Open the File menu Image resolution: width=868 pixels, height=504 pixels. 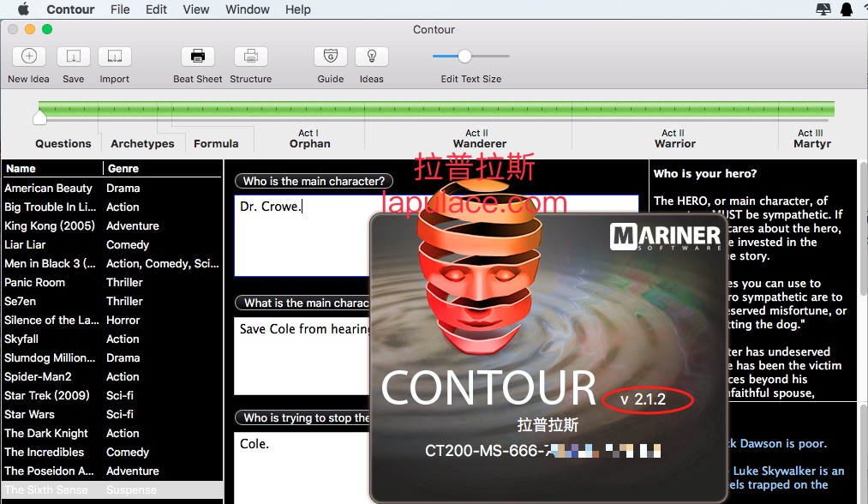coord(120,9)
